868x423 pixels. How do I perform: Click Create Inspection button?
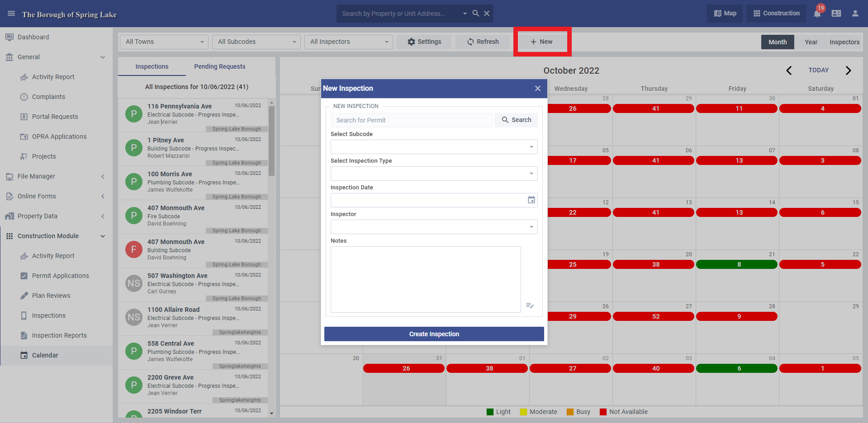[434, 334]
